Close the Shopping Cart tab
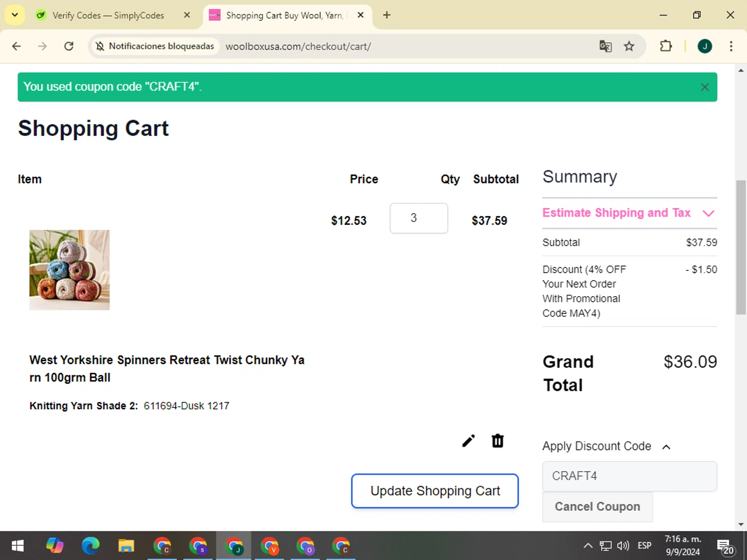Viewport: 747px width, 560px height. tap(361, 15)
